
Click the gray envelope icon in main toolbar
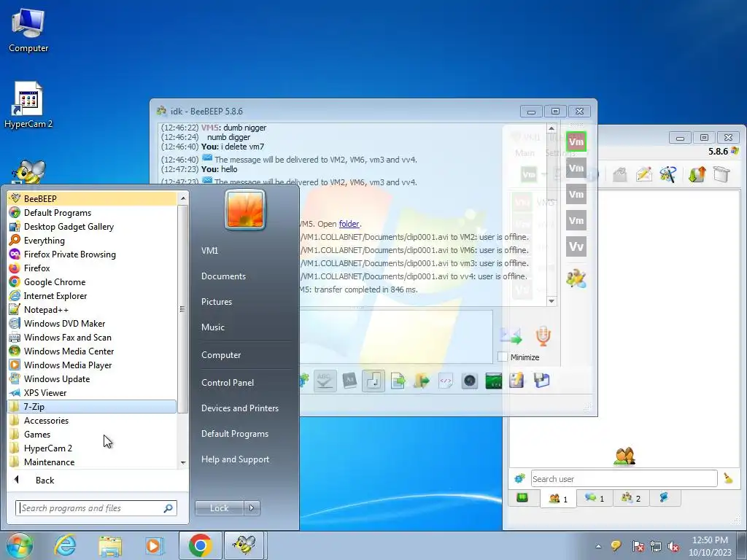(x=619, y=174)
